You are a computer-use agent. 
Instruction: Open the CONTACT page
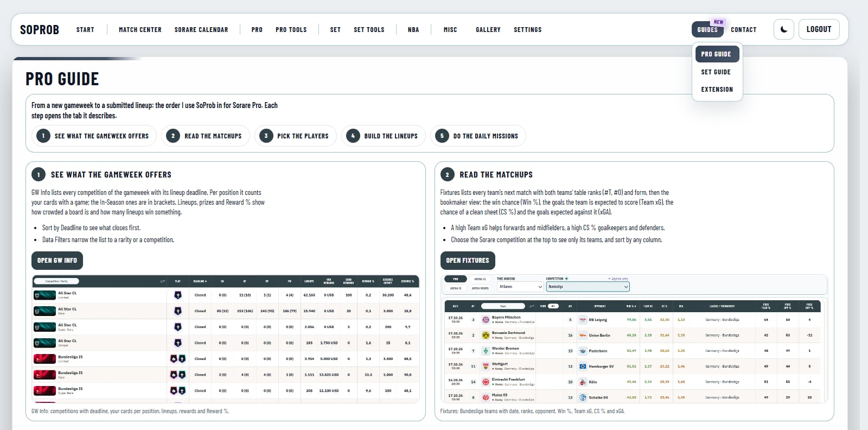coord(744,29)
